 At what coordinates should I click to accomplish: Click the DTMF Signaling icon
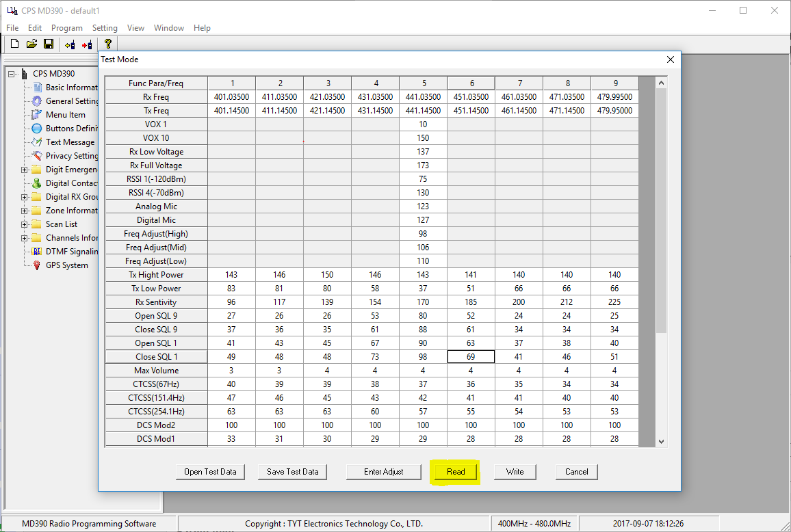coord(37,251)
